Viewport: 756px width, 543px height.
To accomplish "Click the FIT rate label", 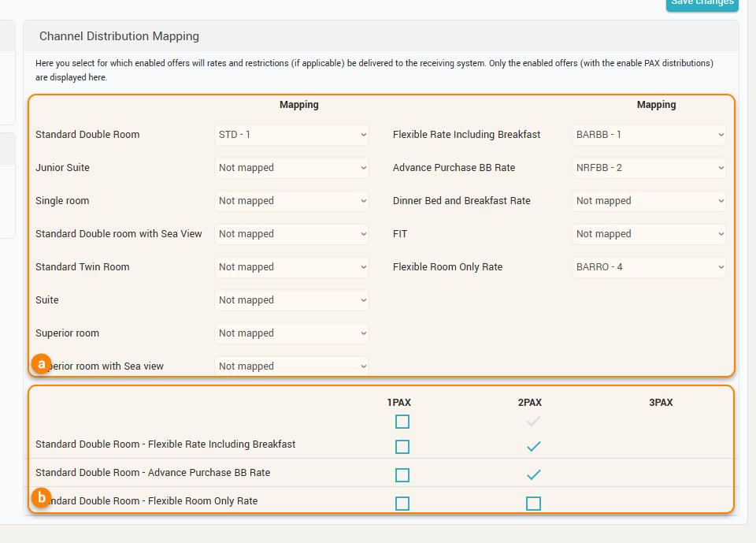I will tap(400, 234).
